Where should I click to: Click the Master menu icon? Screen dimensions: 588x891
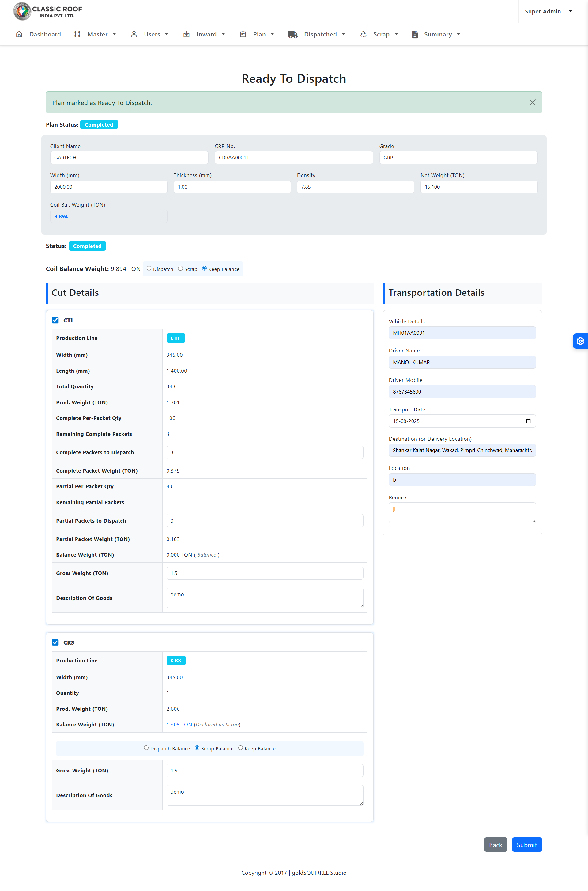tap(77, 34)
